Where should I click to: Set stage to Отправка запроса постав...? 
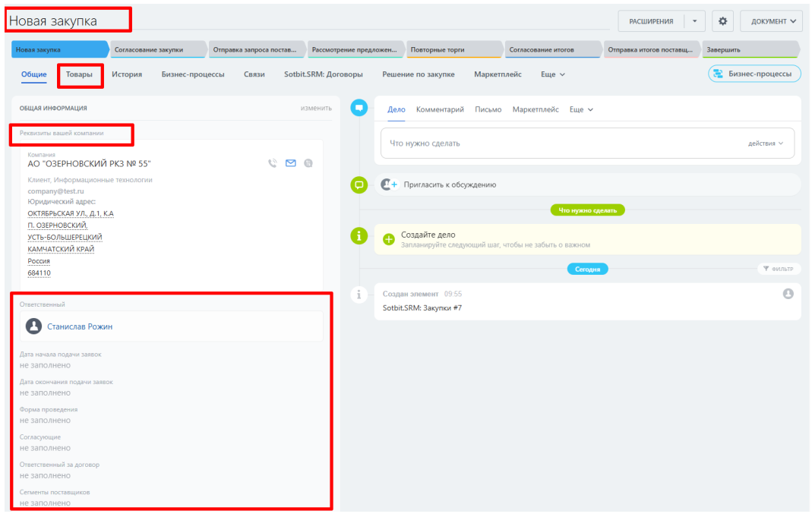[257, 49]
